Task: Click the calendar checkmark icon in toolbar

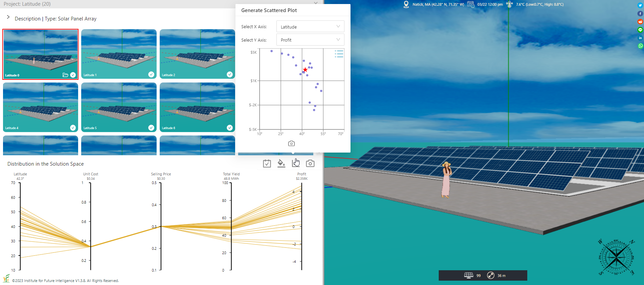Action: tap(267, 164)
